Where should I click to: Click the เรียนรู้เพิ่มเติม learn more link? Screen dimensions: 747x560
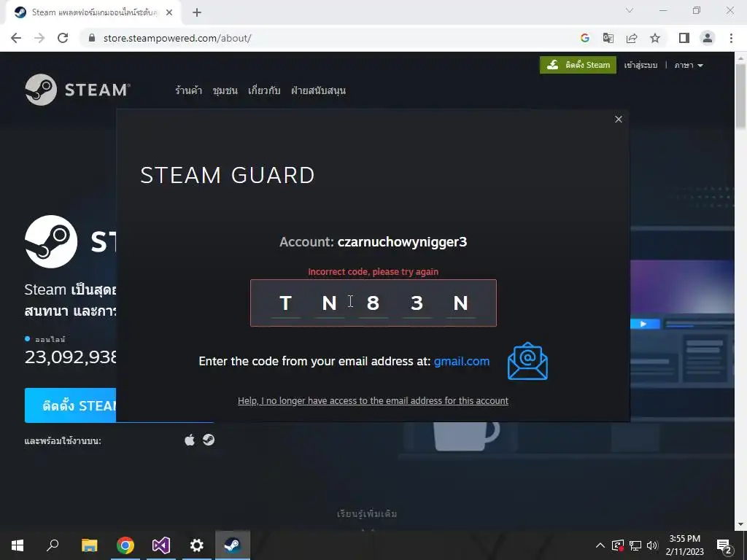click(367, 514)
